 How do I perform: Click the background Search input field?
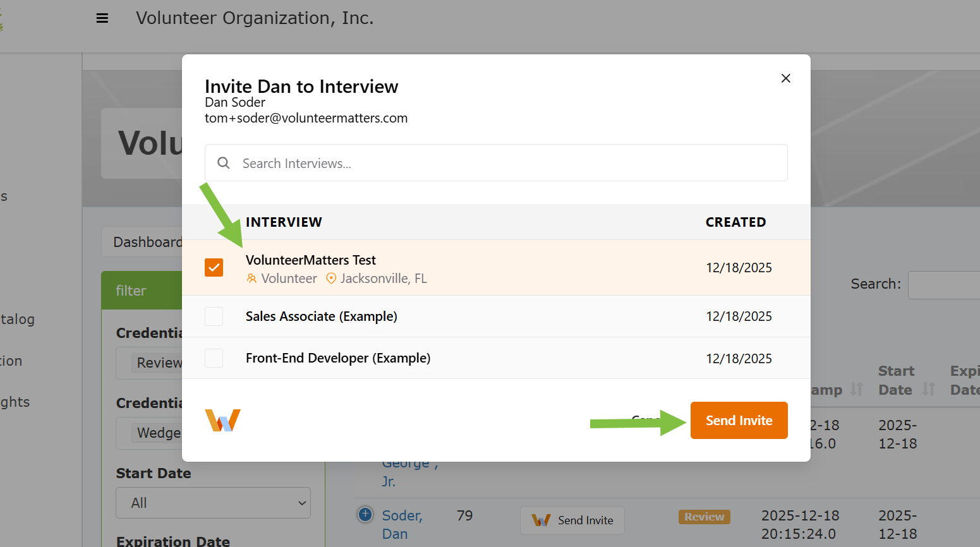944,285
